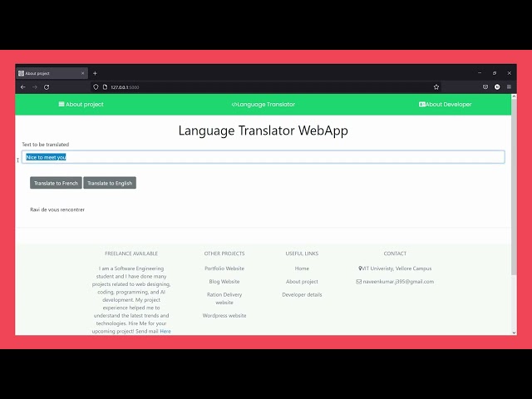Click the Home footer link
This screenshot has width=532, height=399.
click(302, 268)
